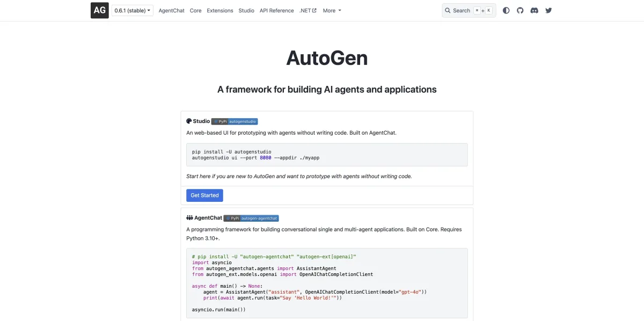Viewport: 644px width, 321px height.
Task: Click the Studio palette icon
Action: tap(189, 121)
